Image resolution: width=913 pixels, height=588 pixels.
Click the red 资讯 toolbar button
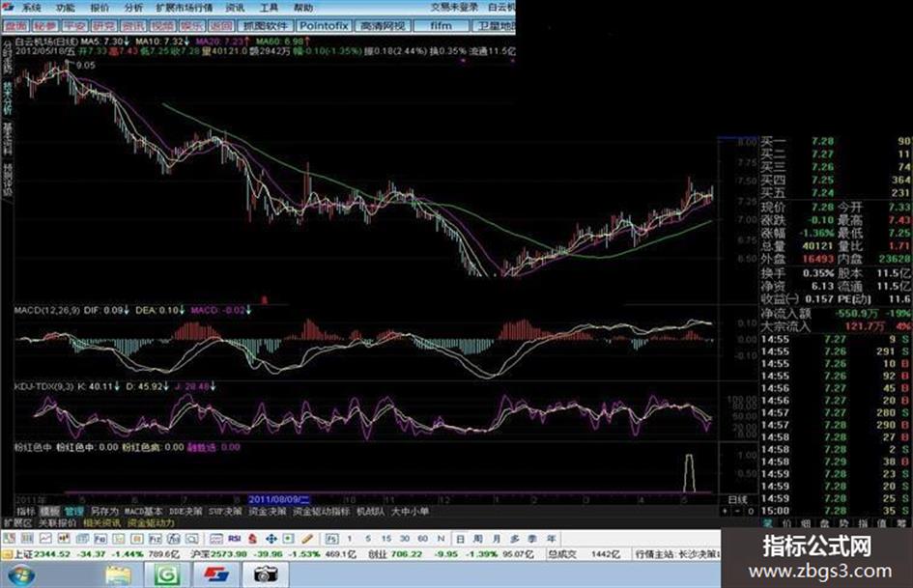coord(132,26)
